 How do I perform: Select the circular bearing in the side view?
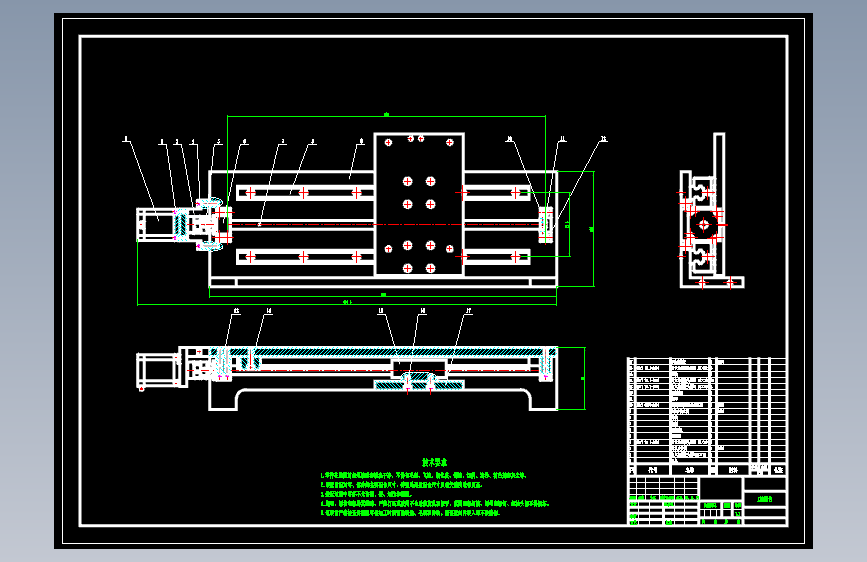point(703,225)
